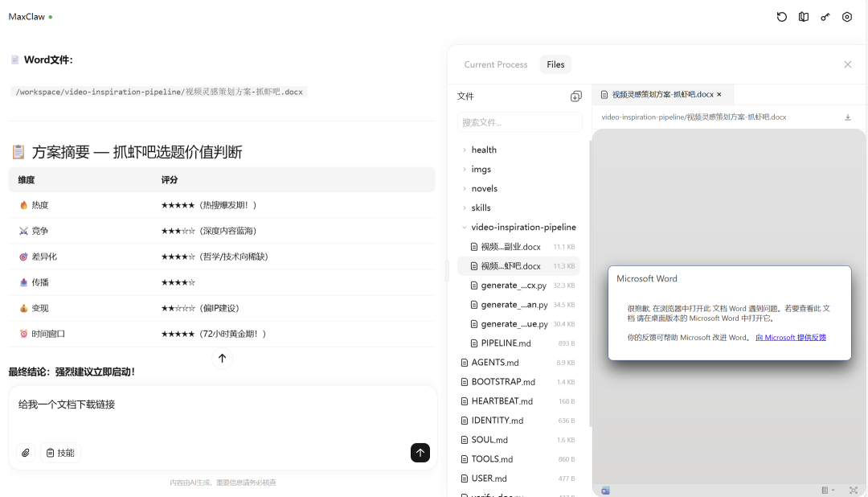Collapse the video-inspiration-pipeline folder
Viewport: 868px width, 497px height.
[x=465, y=227]
